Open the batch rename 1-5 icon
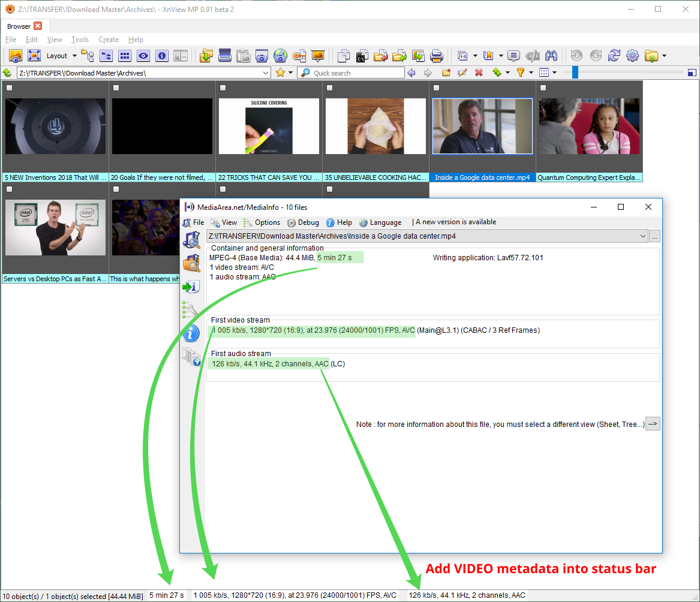 [x=462, y=56]
